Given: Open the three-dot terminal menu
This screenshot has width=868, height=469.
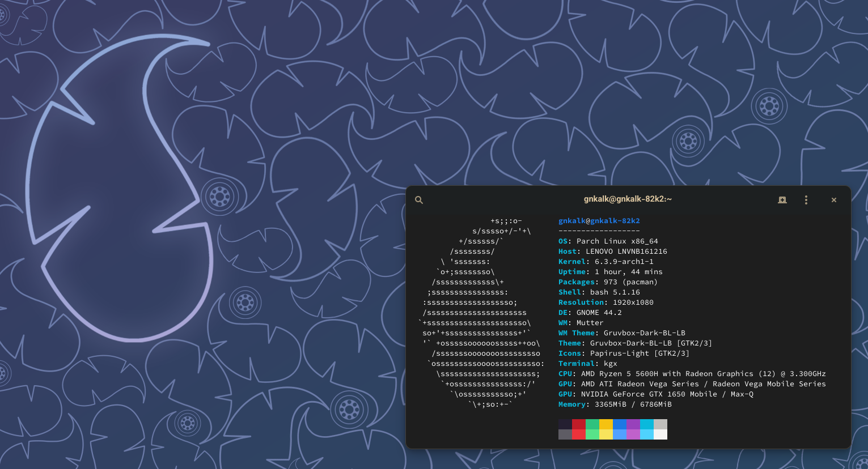Looking at the screenshot, I should click(x=806, y=200).
